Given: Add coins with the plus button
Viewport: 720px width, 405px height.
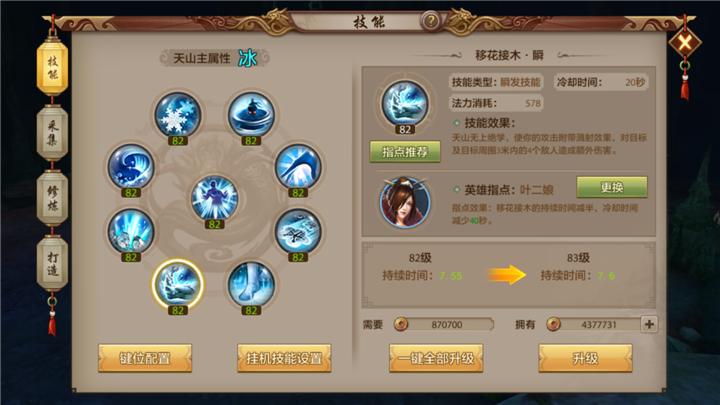Looking at the screenshot, I should (x=649, y=324).
